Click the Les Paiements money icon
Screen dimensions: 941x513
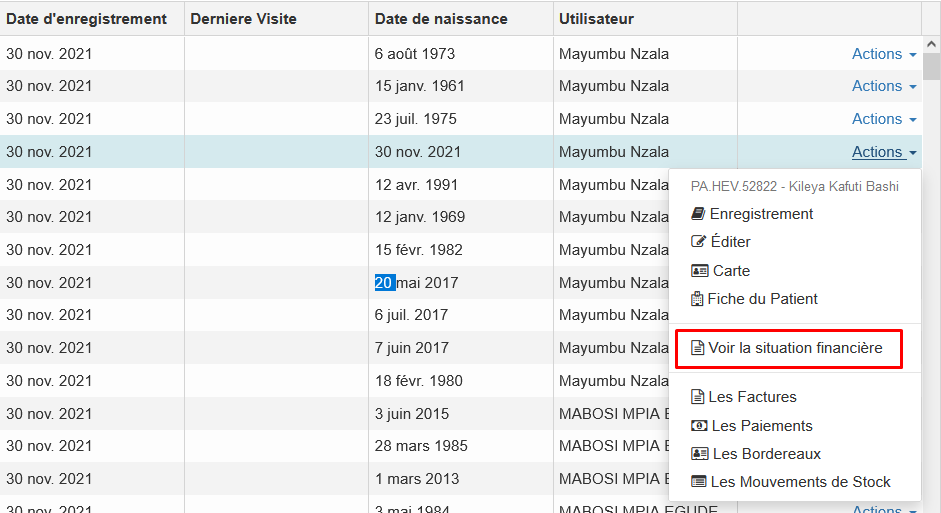point(699,425)
